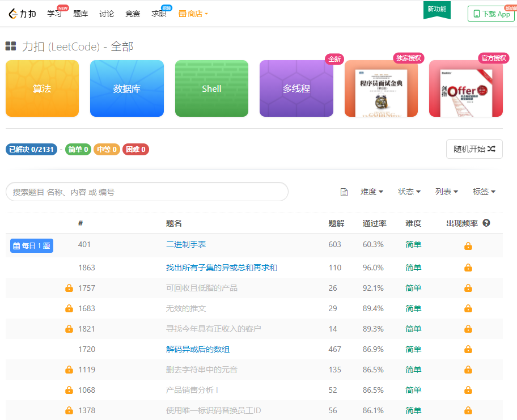Navigate to 竞赛 page
Image resolution: width=517 pixels, height=420 pixels.
[133, 14]
